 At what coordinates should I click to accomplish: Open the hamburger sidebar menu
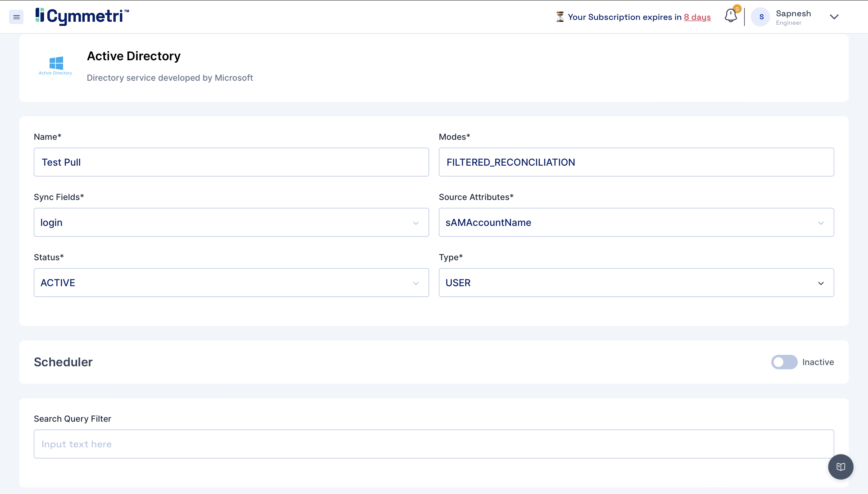(16, 17)
